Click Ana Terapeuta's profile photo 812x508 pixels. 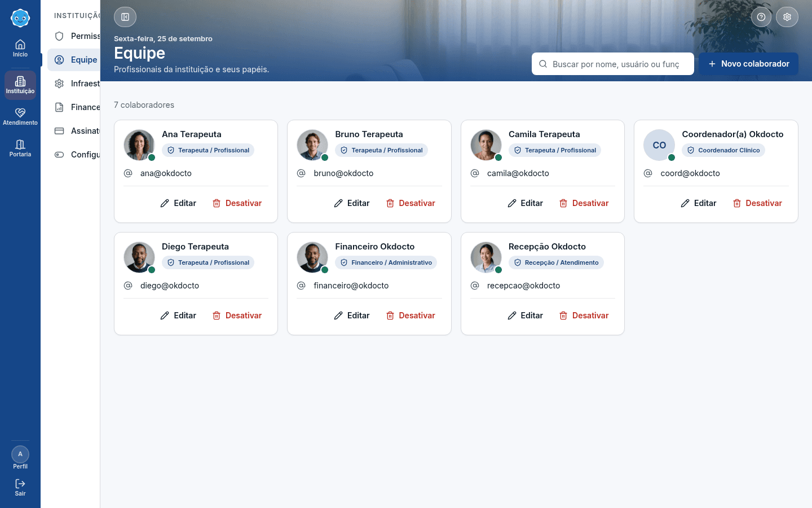(x=139, y=145)
